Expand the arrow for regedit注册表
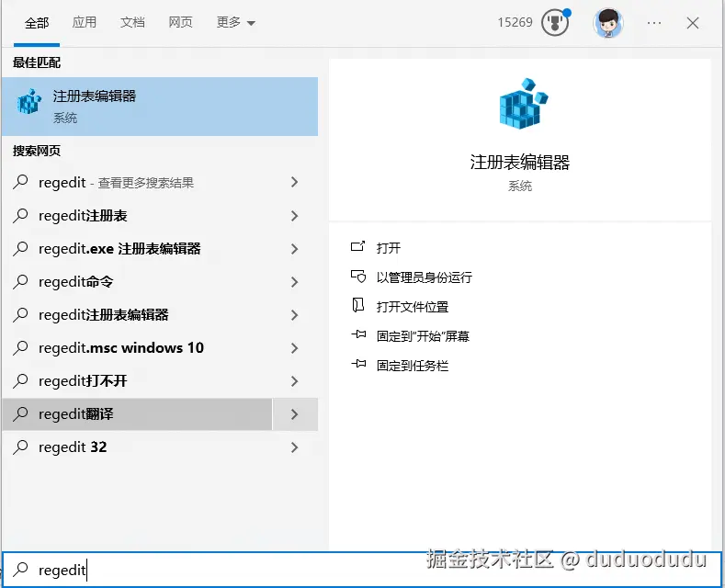This screenshot has height=588, width=725. (295, 215)
